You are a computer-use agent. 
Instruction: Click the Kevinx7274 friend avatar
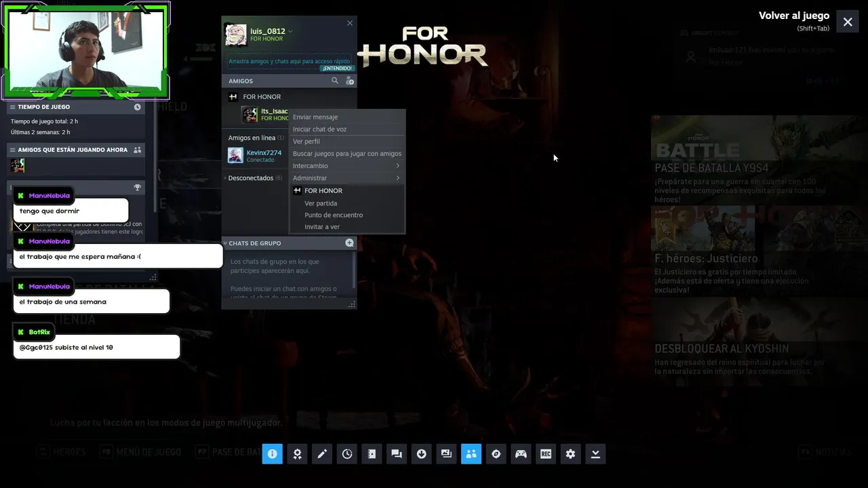pos(235,155)
